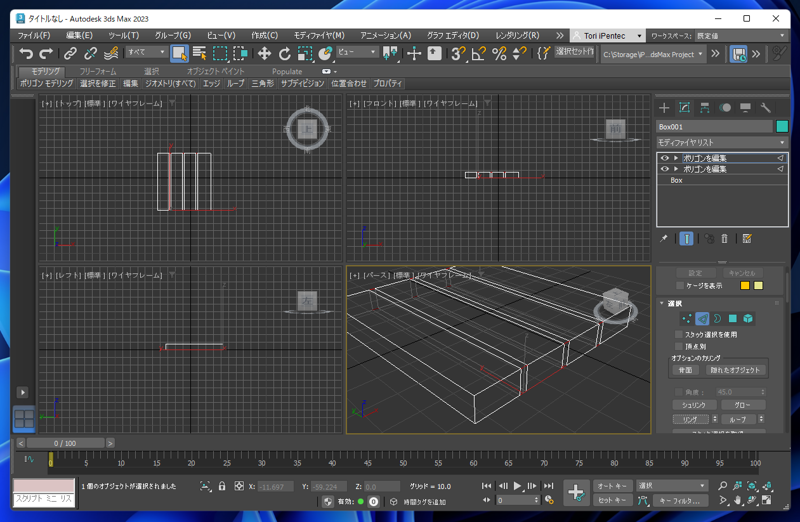Select Polygon sub-object level icon

[733, 318]
